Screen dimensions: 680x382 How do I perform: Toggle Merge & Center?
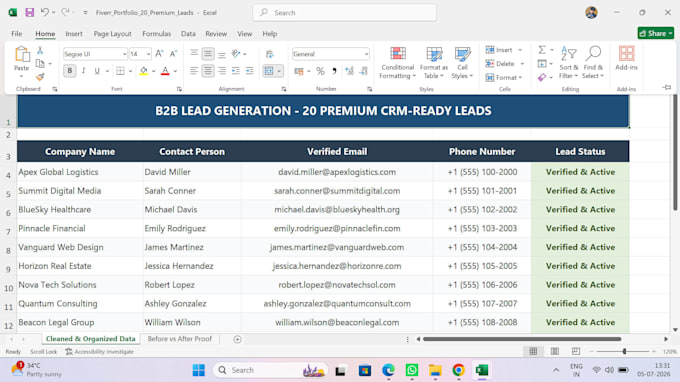269,71
